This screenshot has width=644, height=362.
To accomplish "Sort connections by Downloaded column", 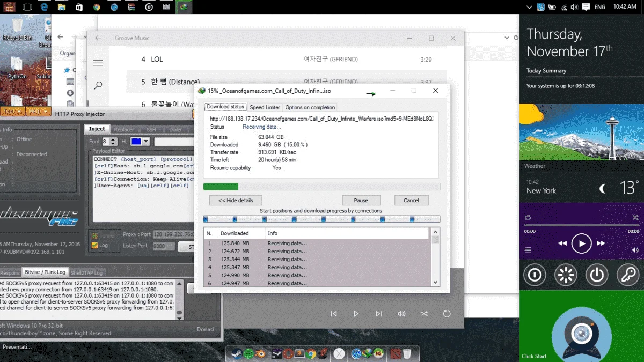I will pos(241,233).
